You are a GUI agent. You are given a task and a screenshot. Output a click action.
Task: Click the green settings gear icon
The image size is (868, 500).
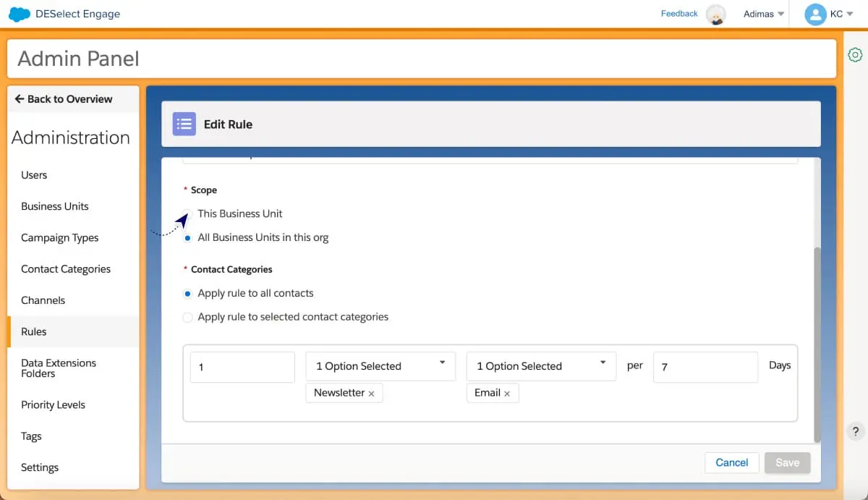855,55
